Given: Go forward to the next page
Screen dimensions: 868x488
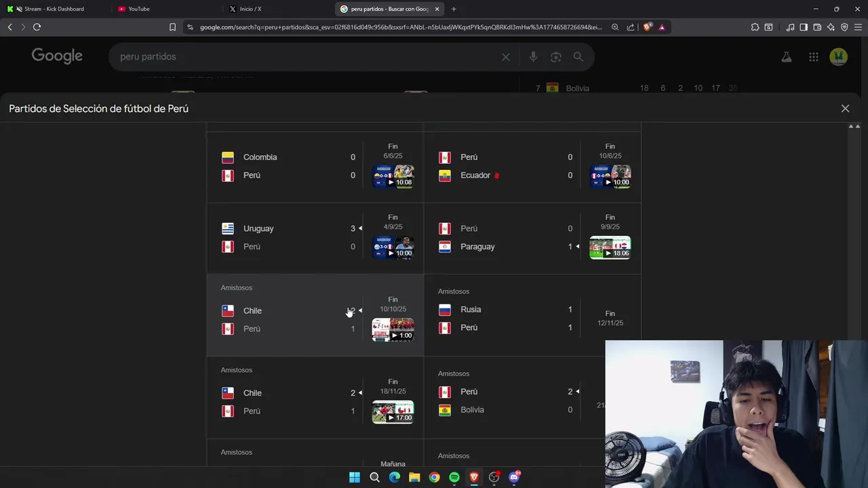Looking at the screenshot, I should [x=23, y=27].
